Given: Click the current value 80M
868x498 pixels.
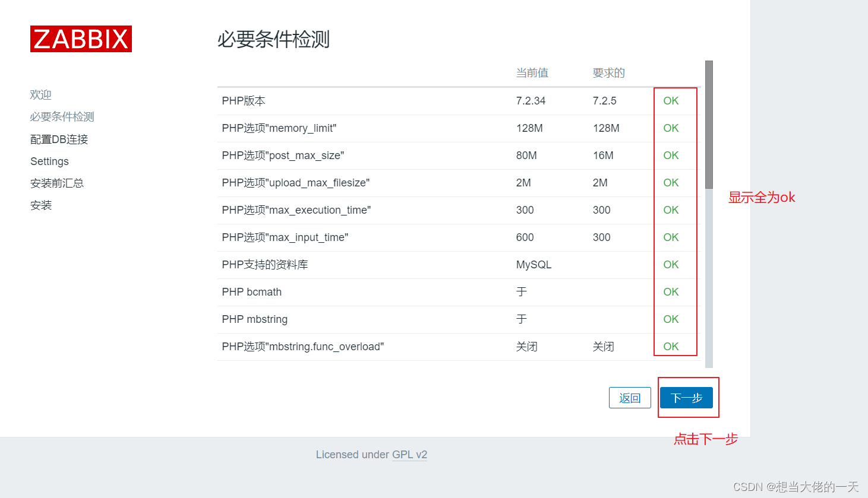Looking at the screenshot, I should coord(526,156).
